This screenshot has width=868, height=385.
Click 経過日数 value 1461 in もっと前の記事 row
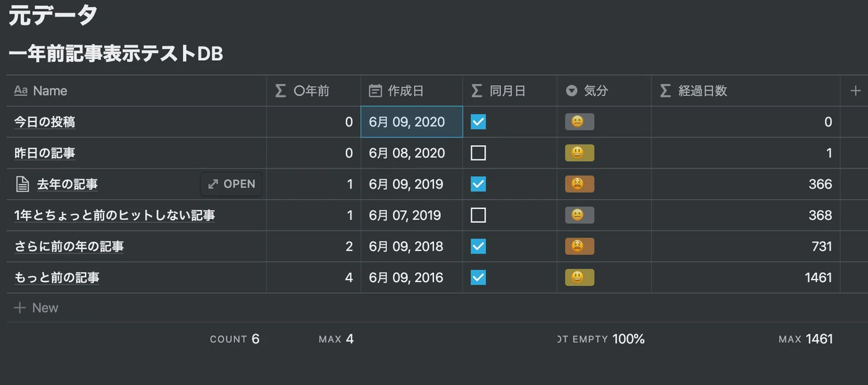point(818,277)
